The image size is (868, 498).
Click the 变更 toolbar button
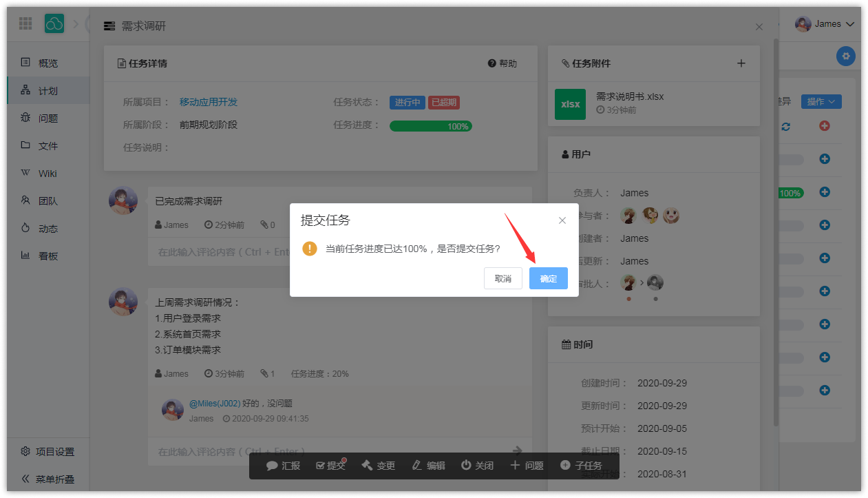(378, 466)
